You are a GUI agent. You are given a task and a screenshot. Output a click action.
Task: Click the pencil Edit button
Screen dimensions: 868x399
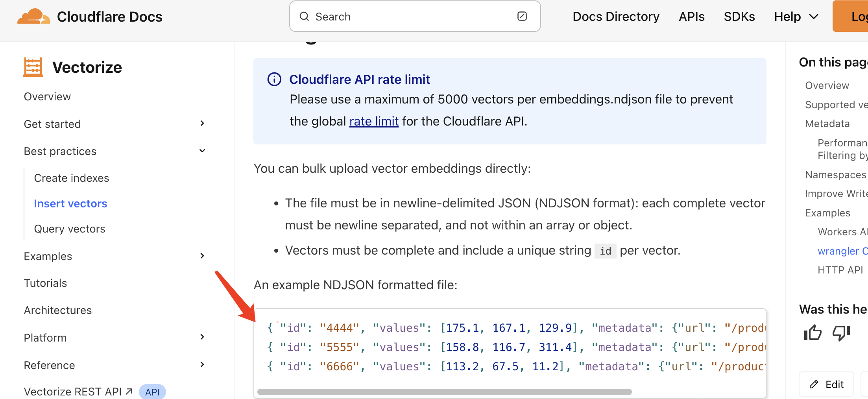tap(826, 384)
